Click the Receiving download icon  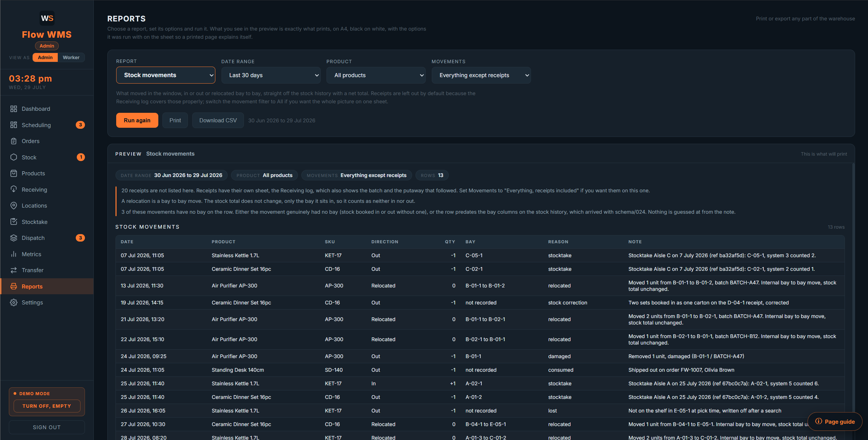(14, 190)
